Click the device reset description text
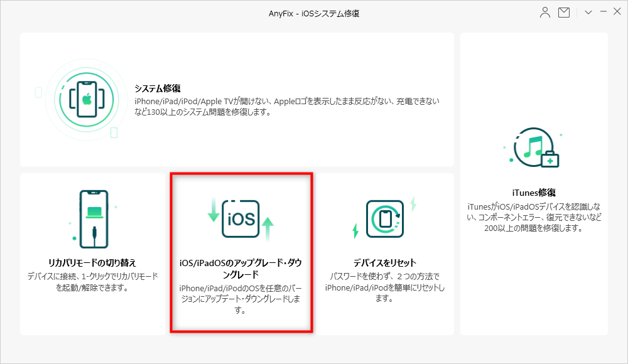Image resolution: width=628 pixels, height=364 pixels. (385, 287)
